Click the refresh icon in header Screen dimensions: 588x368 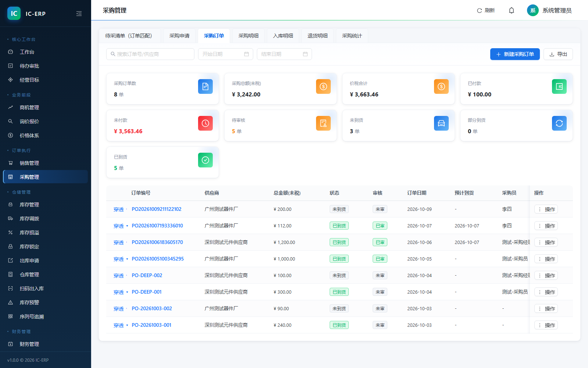[x=479, y=10]
